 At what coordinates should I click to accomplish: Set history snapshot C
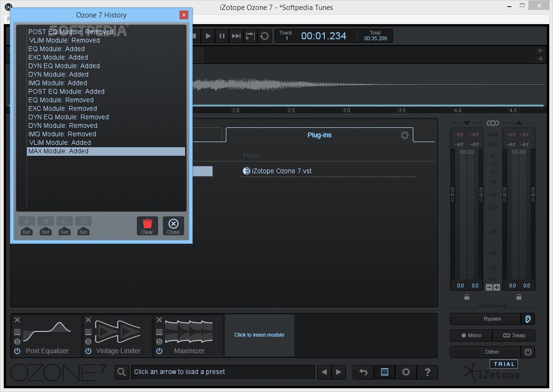pos(64,232)
